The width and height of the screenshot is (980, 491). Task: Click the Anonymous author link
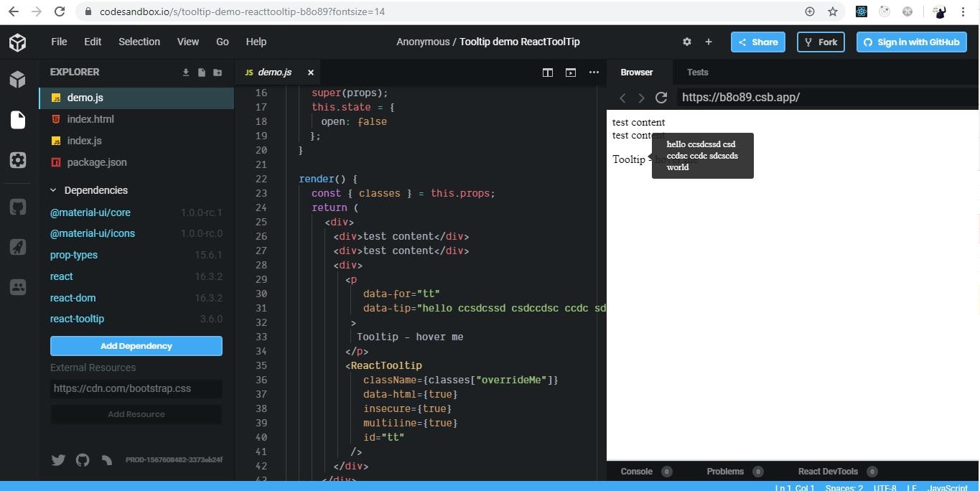coord(423,42)
